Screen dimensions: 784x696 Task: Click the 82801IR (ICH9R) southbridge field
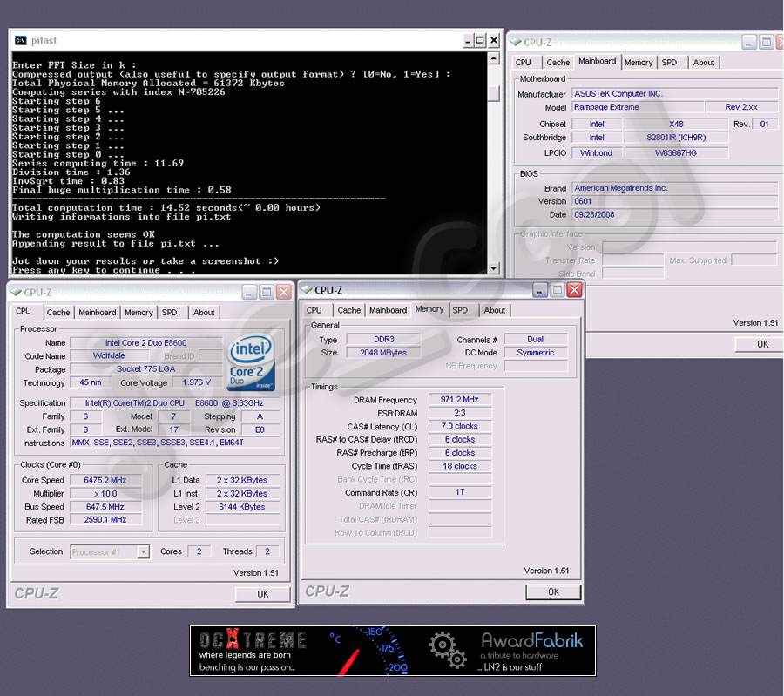(x=676, y=138)
